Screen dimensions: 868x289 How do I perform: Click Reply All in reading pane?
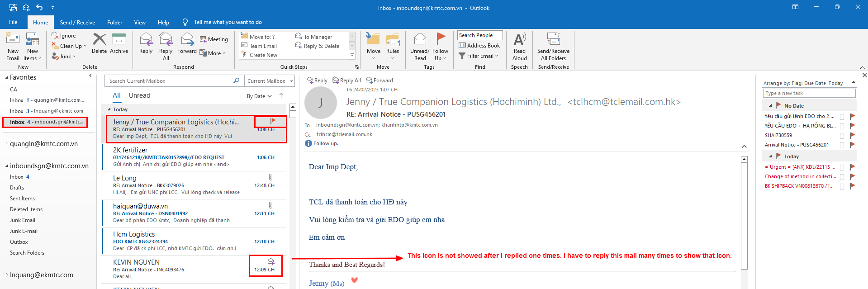[x=346, y=81]
